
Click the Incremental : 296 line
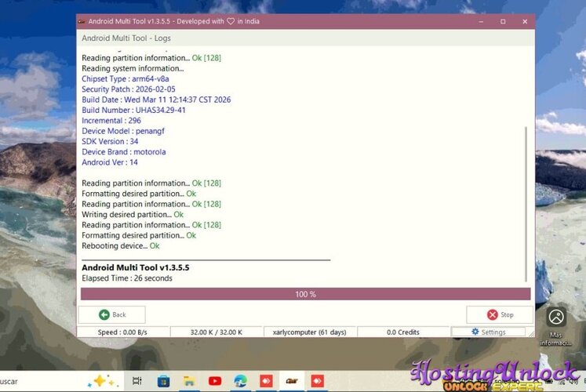click(111, 121)
